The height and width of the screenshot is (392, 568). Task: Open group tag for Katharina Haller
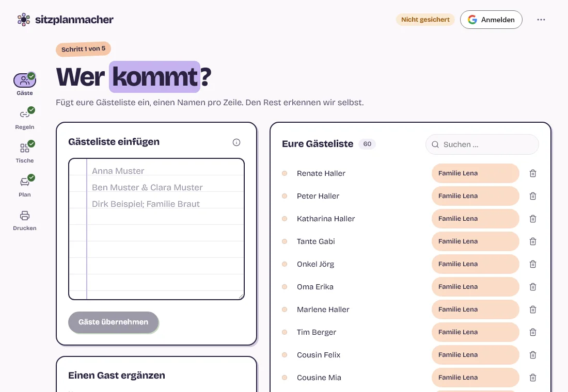click(x=475, y=219)
